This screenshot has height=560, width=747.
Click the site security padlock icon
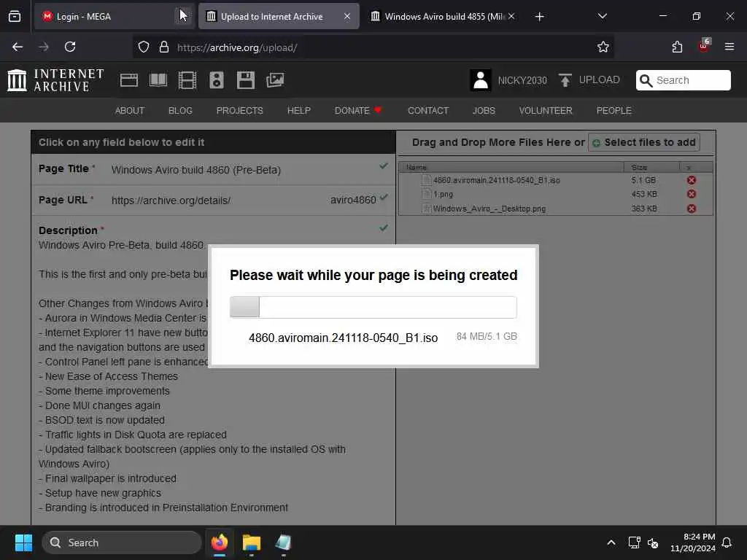[x=164, y=47]
